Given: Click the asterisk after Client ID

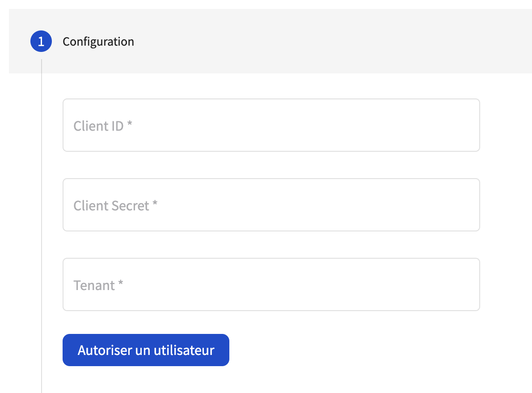Looking at the screenshot, I should [x=130, y=124].
